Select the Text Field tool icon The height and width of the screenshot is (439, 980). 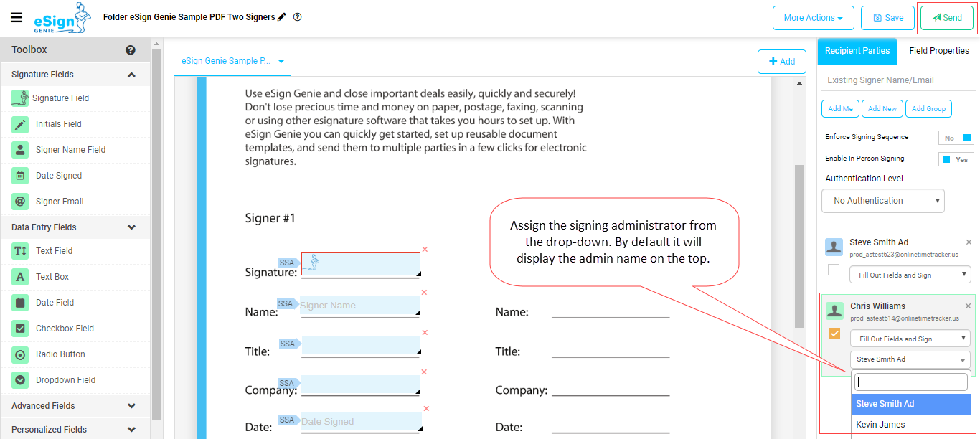click(20, 251)
